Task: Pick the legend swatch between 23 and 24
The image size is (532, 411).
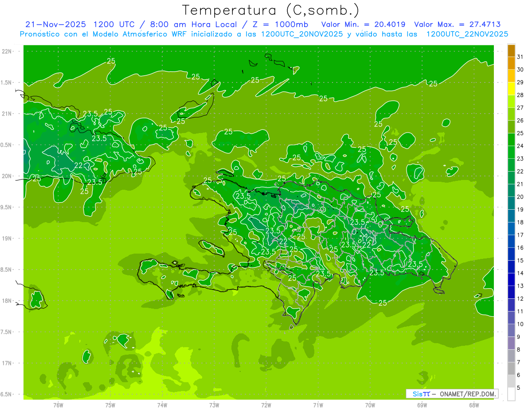Action: [x=511, y=152]
